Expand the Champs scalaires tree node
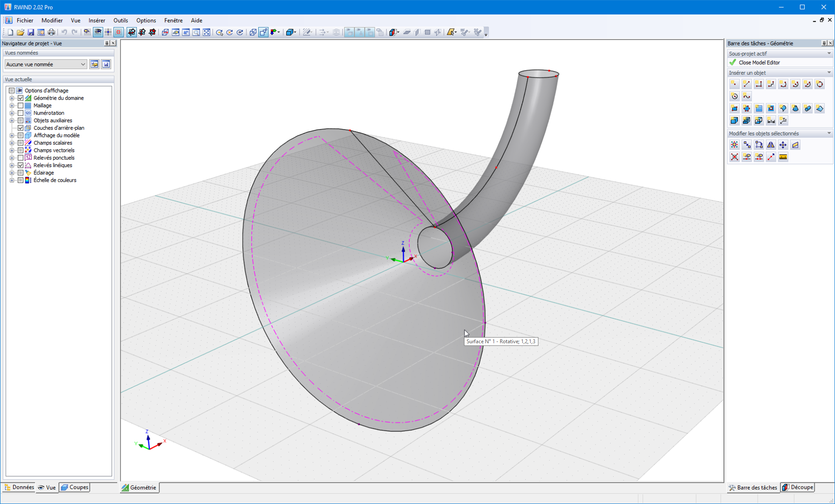835x504 pixels. [x=12, y=143]
